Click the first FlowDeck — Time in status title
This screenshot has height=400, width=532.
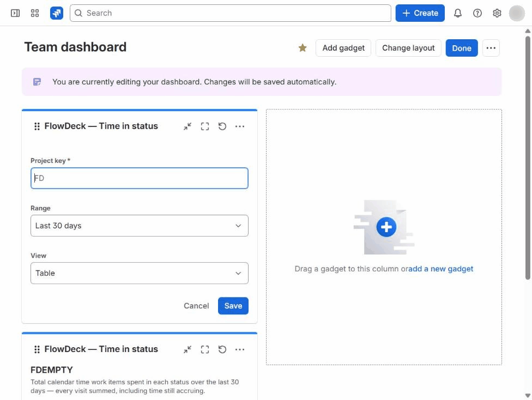(x=101, y=126)
